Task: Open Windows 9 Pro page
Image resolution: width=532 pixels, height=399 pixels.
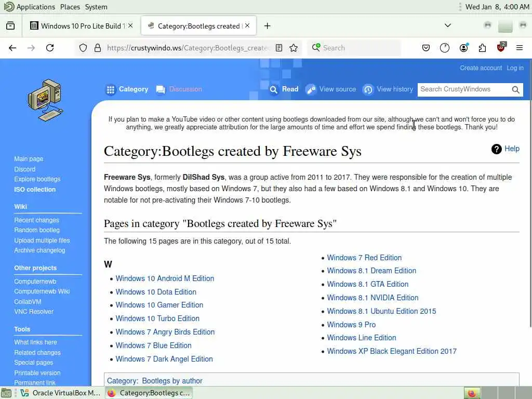Action: [352, 325]
